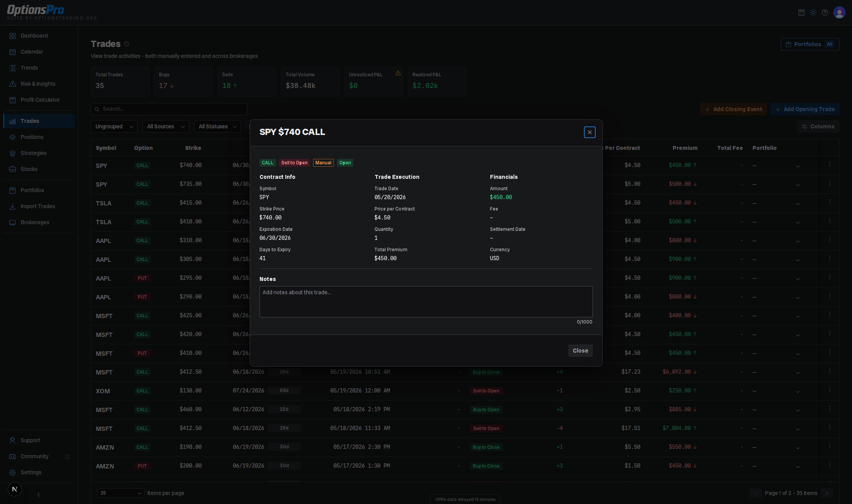The height and width of the screenshot is (504, 852).
Task: Focus the trade Notes text area
Action: pos(426,302)
